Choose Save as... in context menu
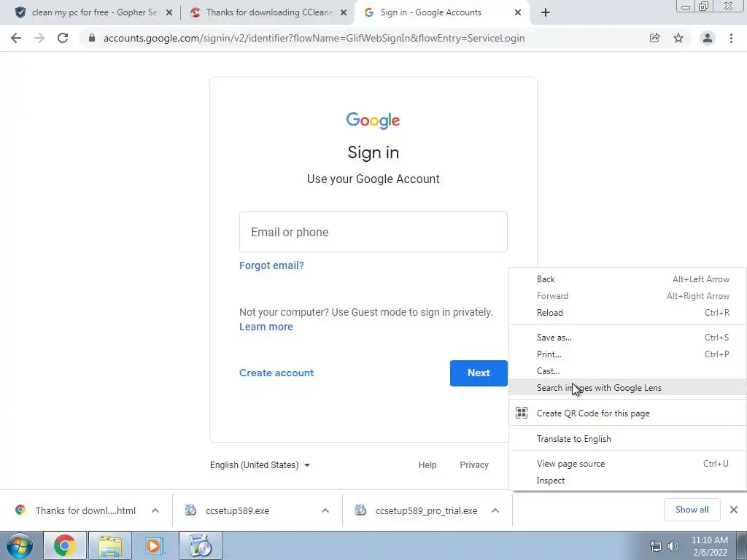Image resolution: width=747 pixels, height=560 pixels. pyautogui.click(x=628, y=337)
